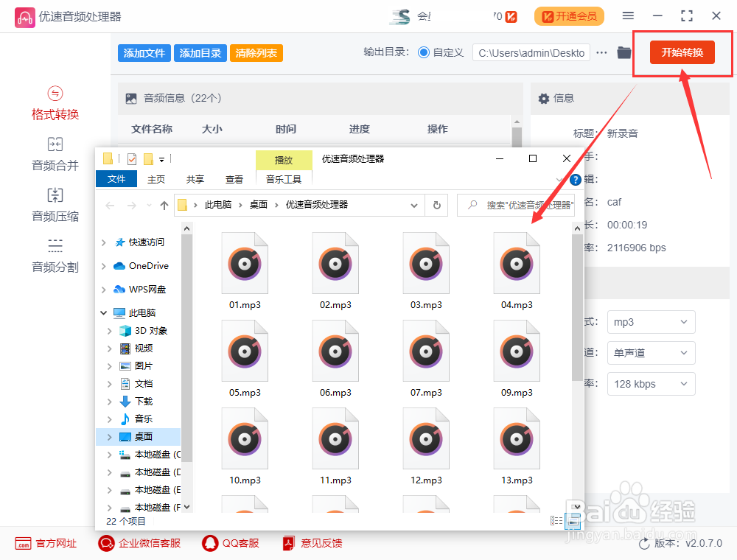The height and width of the screenshot is (560, 737).
Task: Open the quick access toolbar dropdown arrow
Action: point(161,160)
